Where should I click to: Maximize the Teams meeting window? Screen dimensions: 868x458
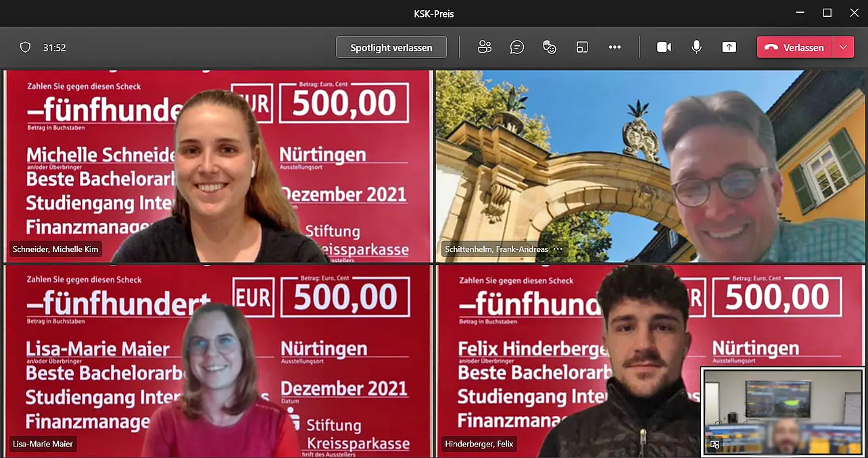(827, 13)
